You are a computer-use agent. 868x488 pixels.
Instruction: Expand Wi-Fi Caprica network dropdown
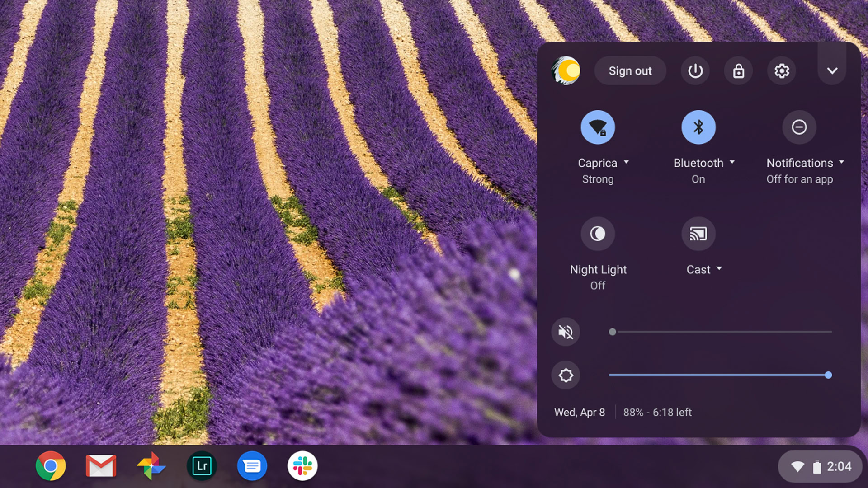627,162
